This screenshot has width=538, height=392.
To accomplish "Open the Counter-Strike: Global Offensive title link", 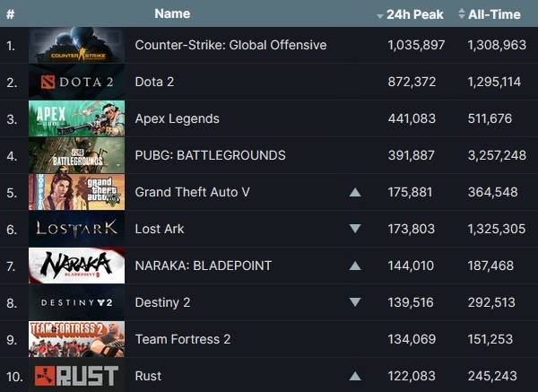I will pyautogui.click(x=230, y=46).
